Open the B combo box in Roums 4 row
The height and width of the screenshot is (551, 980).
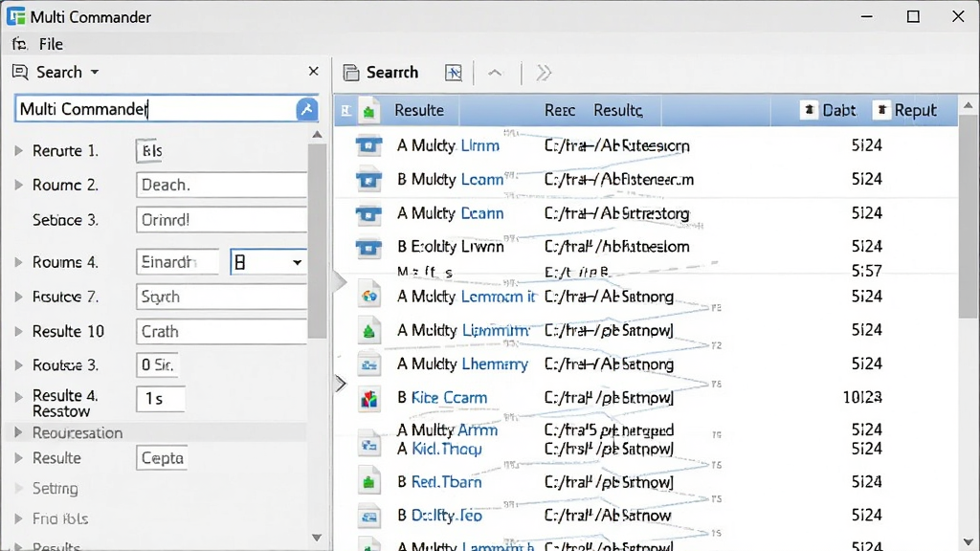(x=269, y=262)
